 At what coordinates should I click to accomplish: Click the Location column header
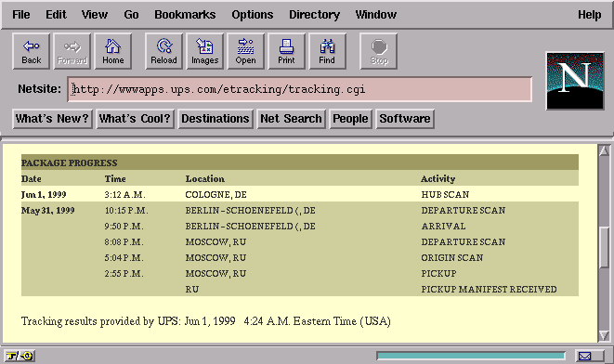pos(204,179)
